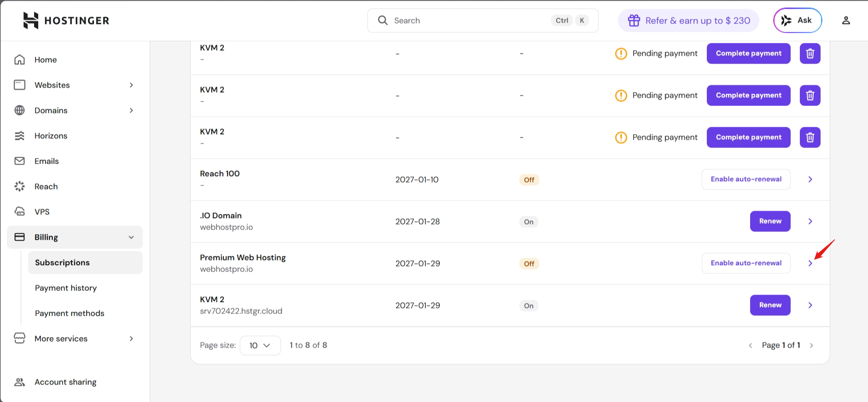Screen dimensions: 868x402
Task: Expand the Domains sidebar submenu
Action: (131, 110)
